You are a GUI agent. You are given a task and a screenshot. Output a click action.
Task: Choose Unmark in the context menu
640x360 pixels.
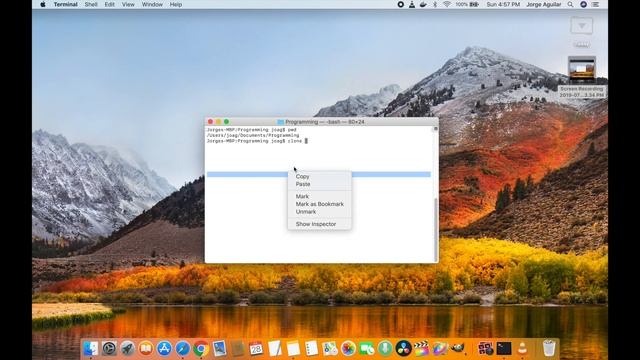coord(319,212)
